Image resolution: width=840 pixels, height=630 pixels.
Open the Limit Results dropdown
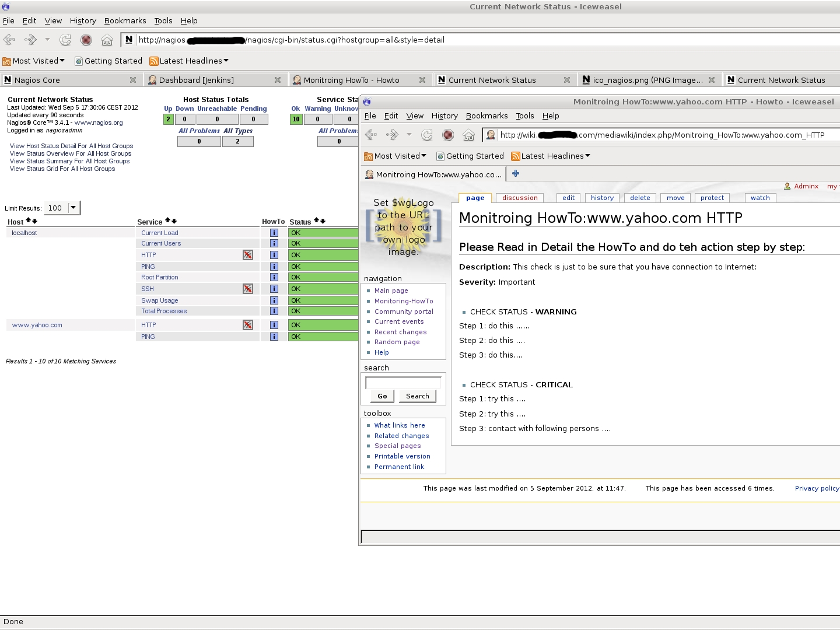tap(73, 208)
